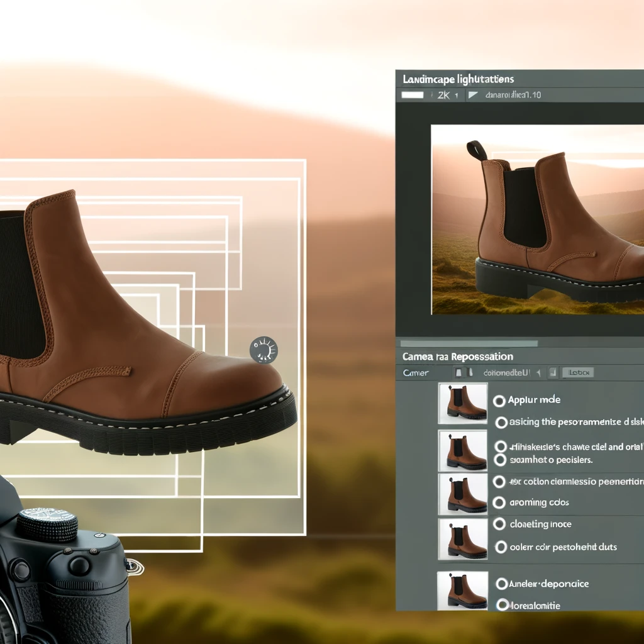The image size is (644, 644).
Task: Click the horizontal bar below the preview
Action: pos(469,343)
